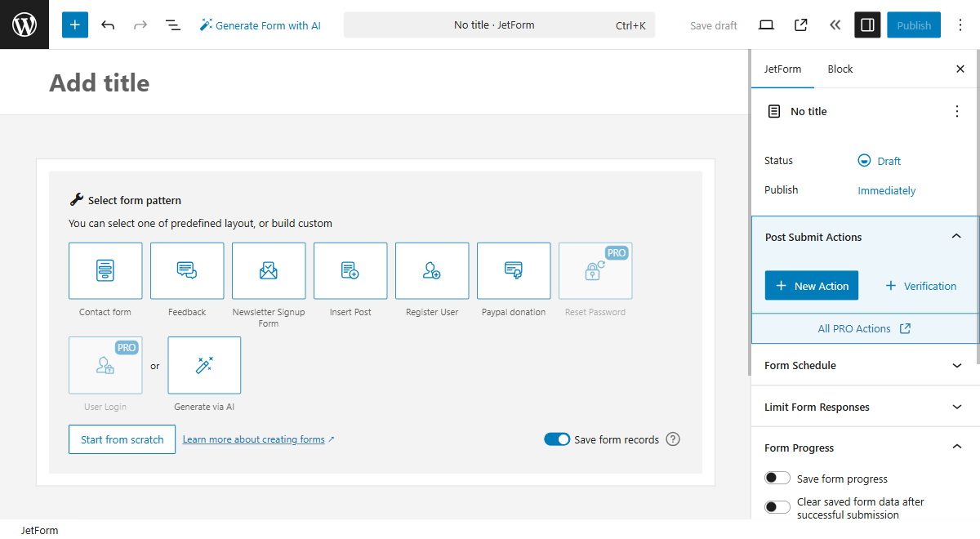This screenshot has width=980, height=539.
Task: Click the JetForm breadcrumb in footer
Action: pyautogui.click(x=40, y=531)
